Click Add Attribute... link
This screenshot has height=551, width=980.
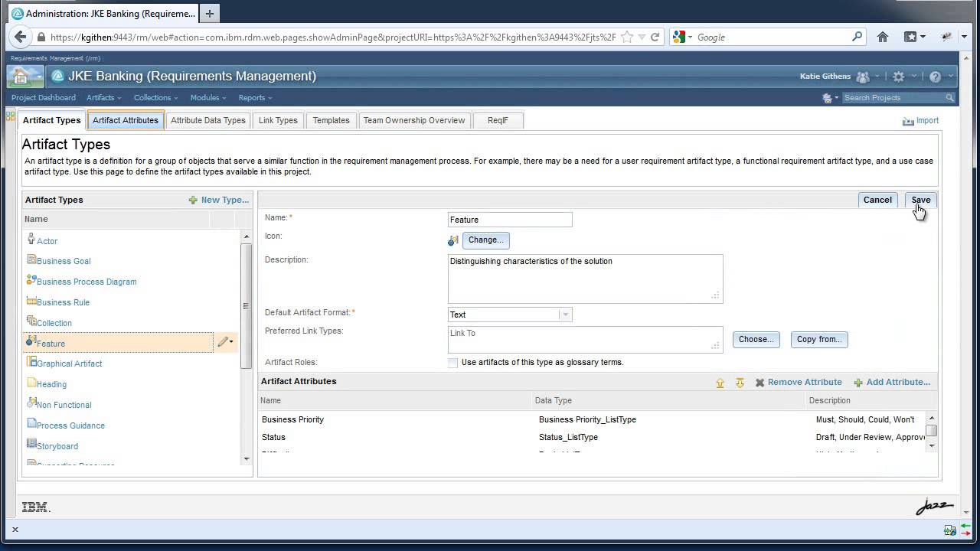(892, 382)
